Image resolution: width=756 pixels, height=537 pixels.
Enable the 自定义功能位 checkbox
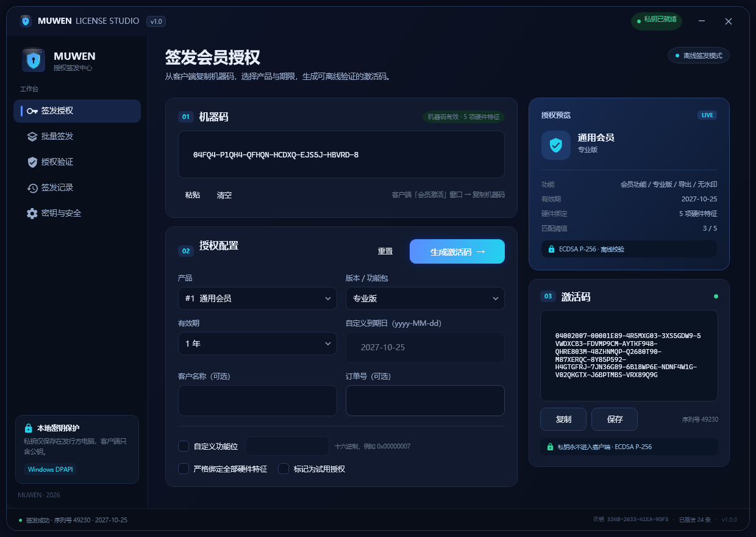(x=184, y=446)
